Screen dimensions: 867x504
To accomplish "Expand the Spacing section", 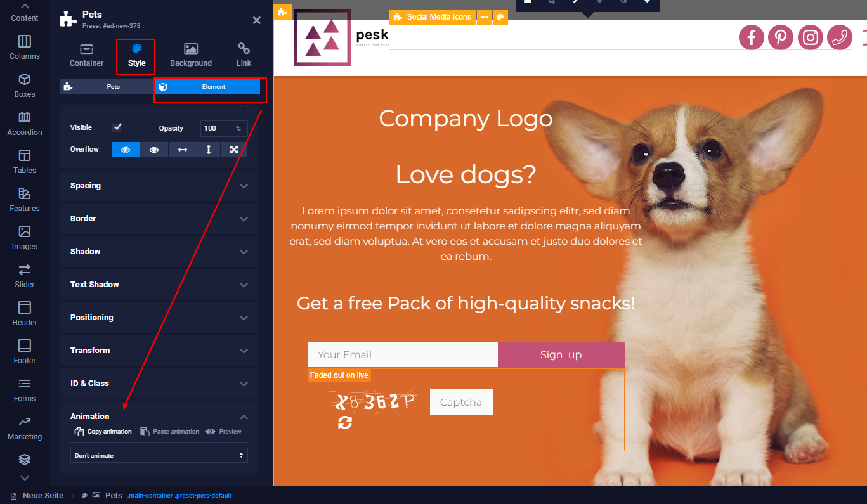I will (159, 186).
